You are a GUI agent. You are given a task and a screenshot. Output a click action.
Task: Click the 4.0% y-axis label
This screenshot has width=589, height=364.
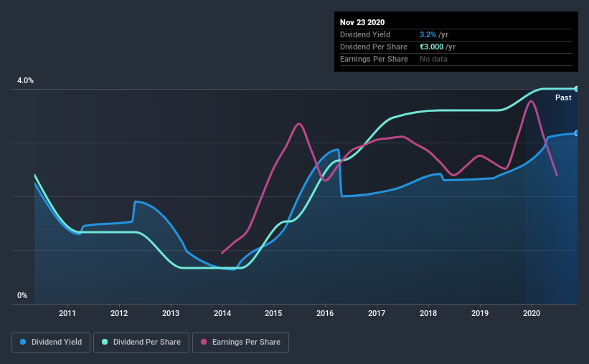pyautogui.click(x=25, y=81)
